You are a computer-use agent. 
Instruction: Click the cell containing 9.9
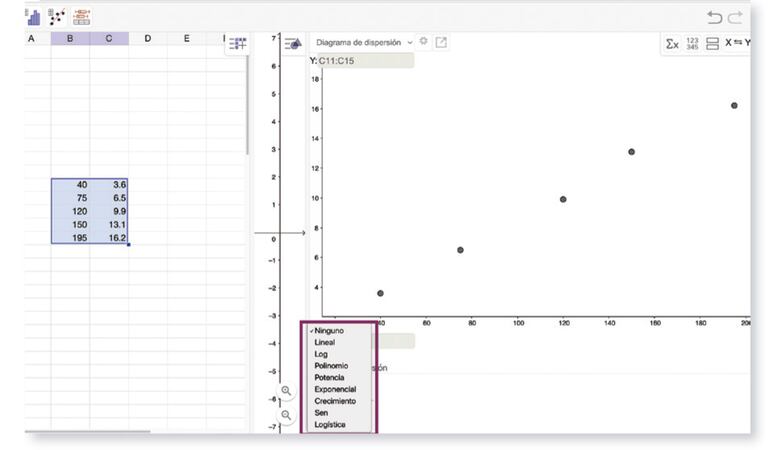[x=109, y=212]
